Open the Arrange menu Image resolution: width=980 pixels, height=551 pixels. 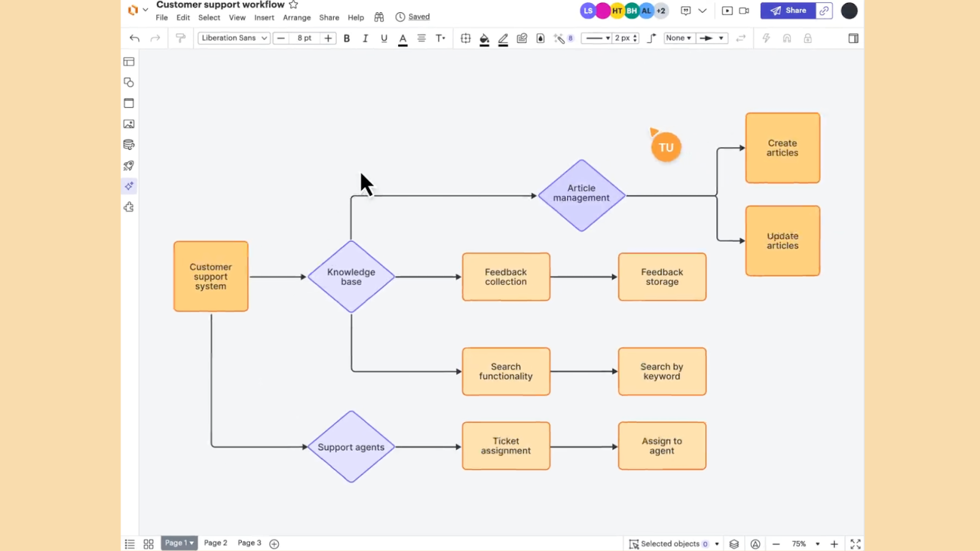coord(297,18)
